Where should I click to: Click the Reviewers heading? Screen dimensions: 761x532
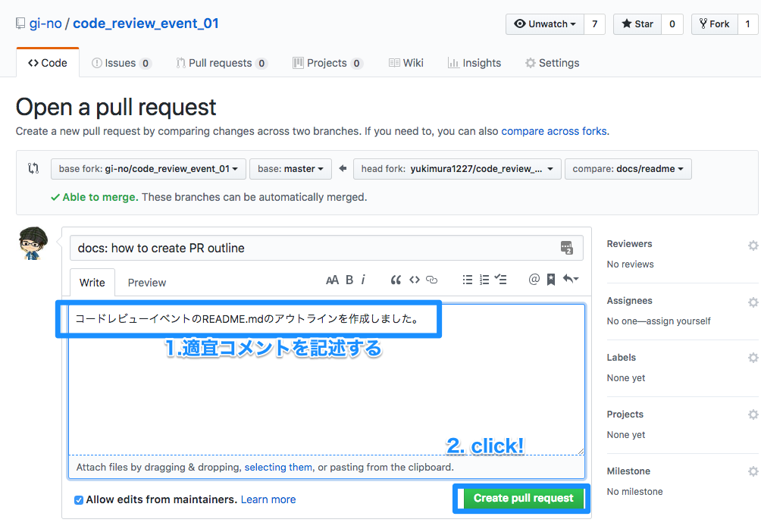click(x=629, y=244)
